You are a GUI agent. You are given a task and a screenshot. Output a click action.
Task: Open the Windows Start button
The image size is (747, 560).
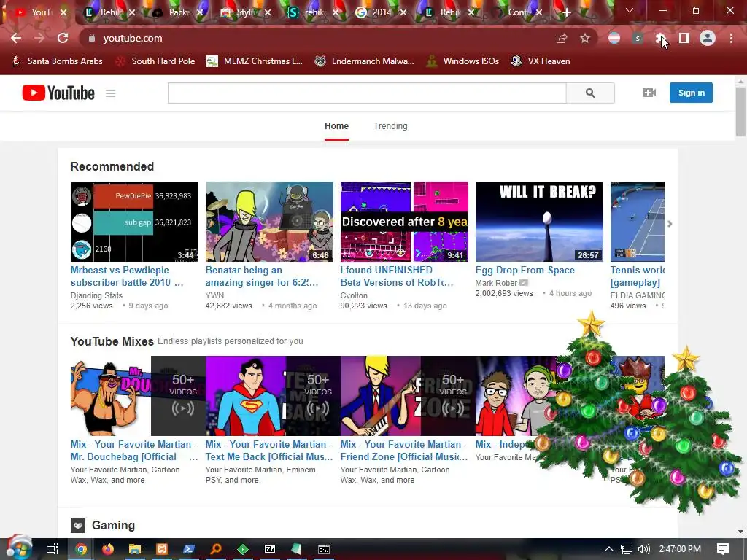point(18,548)
